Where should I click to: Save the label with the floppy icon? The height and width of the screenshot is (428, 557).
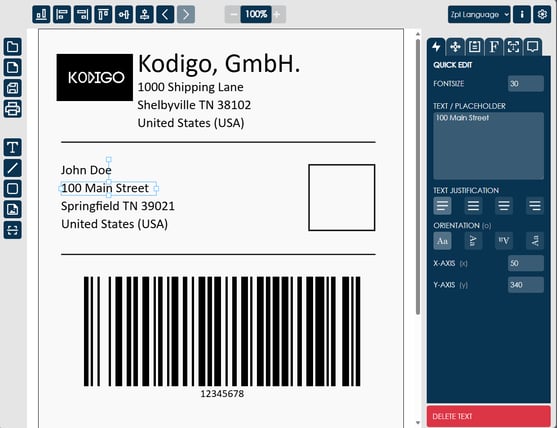point(12,88)
